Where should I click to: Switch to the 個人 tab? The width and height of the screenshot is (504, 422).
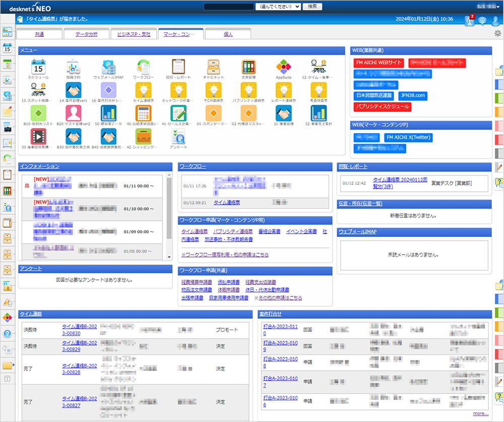[227, 34]
